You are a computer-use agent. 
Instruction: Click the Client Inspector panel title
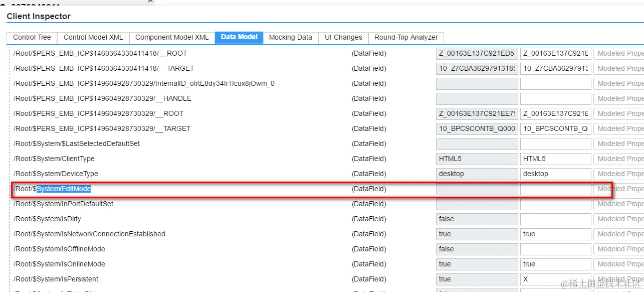coord(39,17)
